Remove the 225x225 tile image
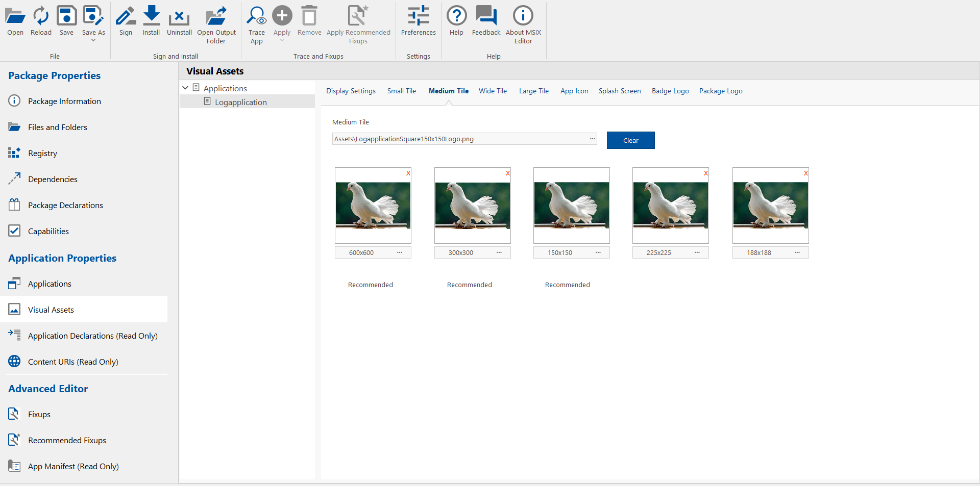The height and width of the screenshot is (486, 980). 705,173
